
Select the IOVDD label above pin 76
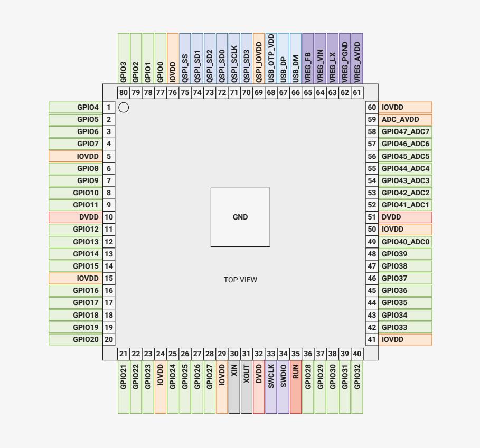(173, 59)
